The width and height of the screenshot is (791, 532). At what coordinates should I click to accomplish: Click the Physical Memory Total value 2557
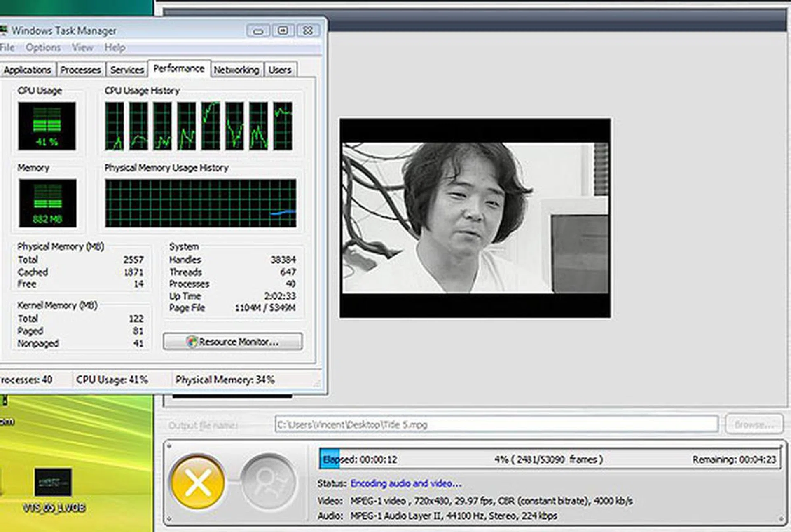coord(133,260)
